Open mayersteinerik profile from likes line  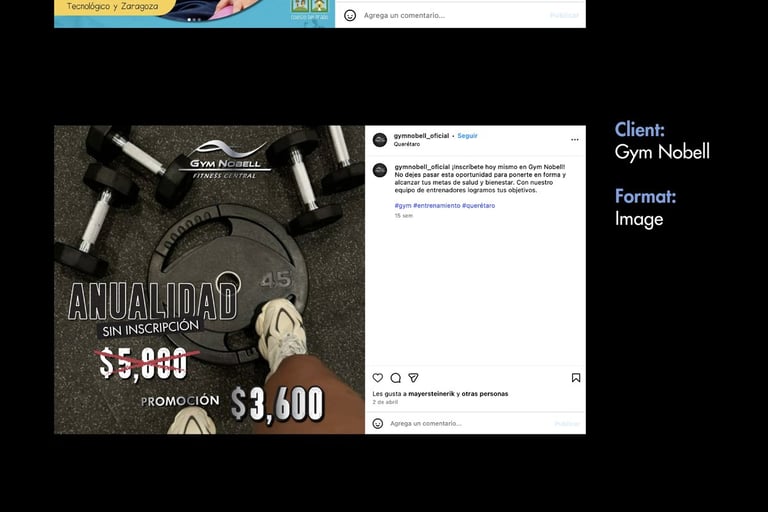coord(432,393)
